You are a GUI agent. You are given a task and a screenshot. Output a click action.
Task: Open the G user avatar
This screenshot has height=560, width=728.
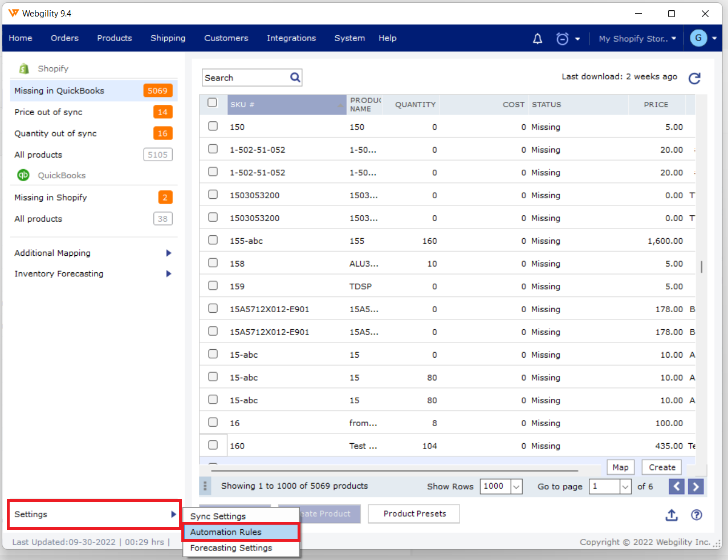[x=698, y=38]
